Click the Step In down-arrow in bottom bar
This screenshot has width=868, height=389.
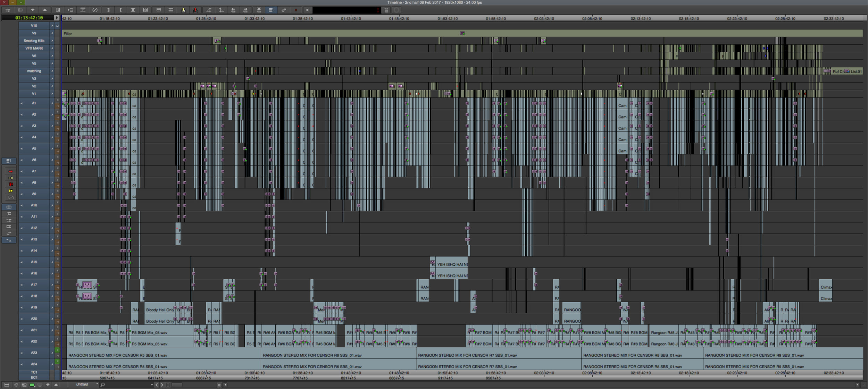click(48, 384)
